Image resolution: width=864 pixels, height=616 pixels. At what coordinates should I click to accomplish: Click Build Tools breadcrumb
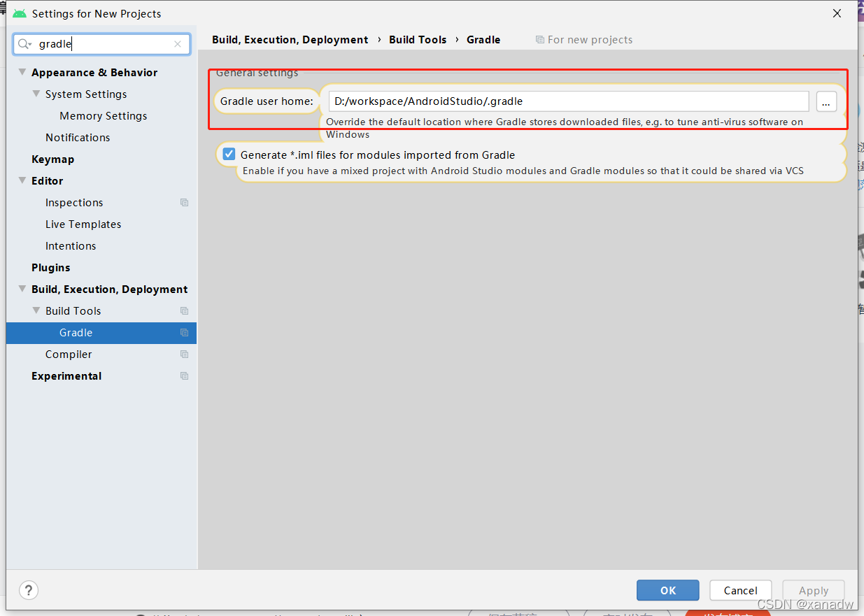(418, 40)
